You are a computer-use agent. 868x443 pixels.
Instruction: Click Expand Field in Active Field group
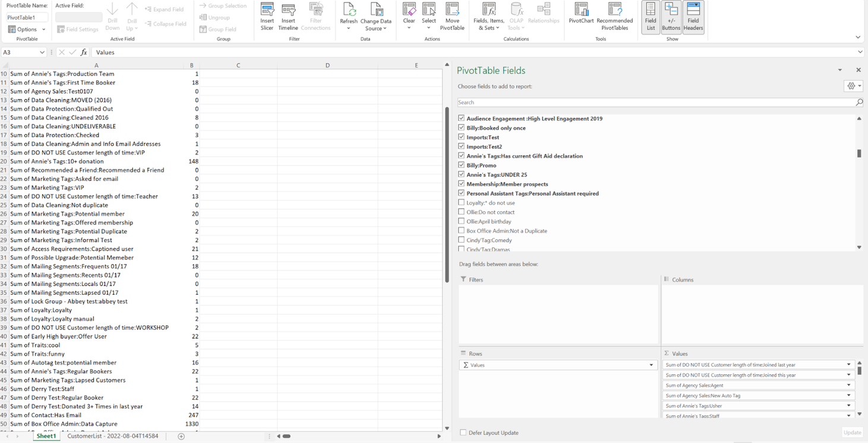pos(164,9)
